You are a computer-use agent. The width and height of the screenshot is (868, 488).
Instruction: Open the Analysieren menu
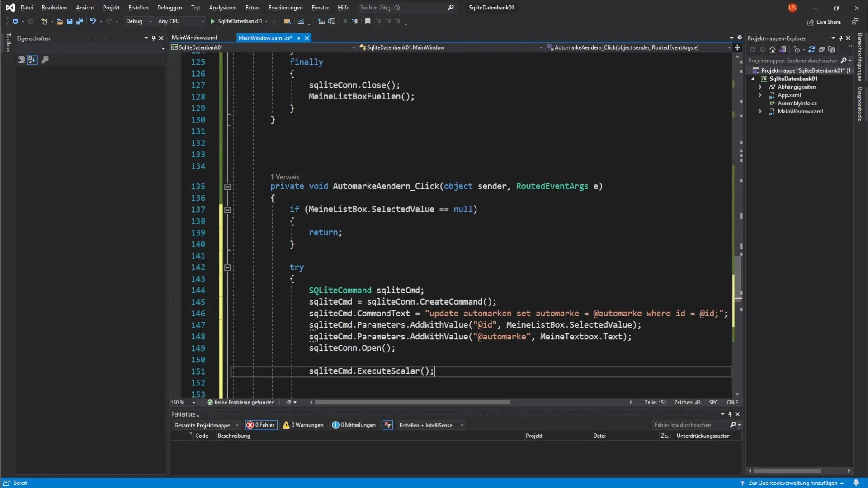[222, 8]
